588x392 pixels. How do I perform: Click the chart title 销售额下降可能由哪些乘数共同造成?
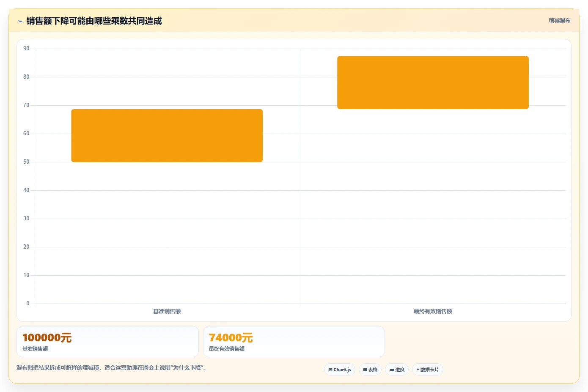(x=94, y=21)
